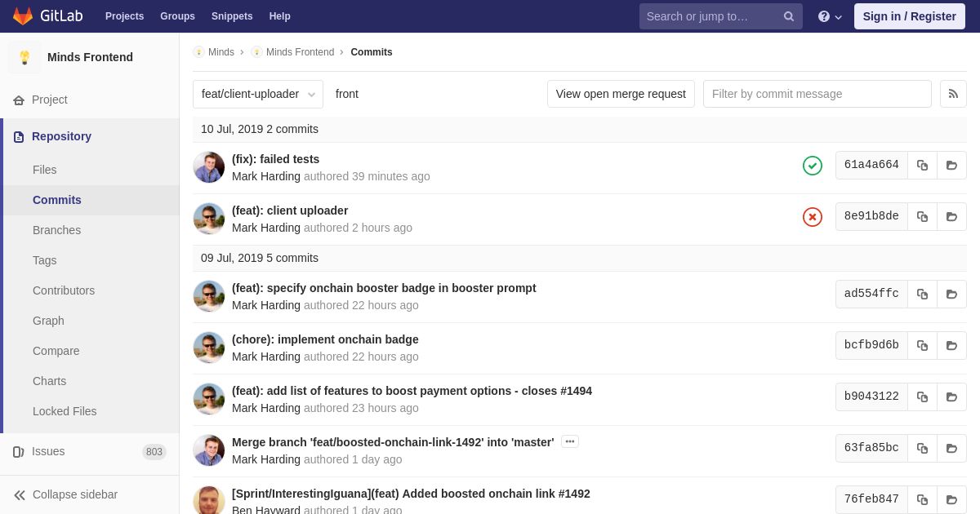Viewport: 980px width, 514px height.
Task: Open the commits RSS feed icon
Action: [953, 94]
